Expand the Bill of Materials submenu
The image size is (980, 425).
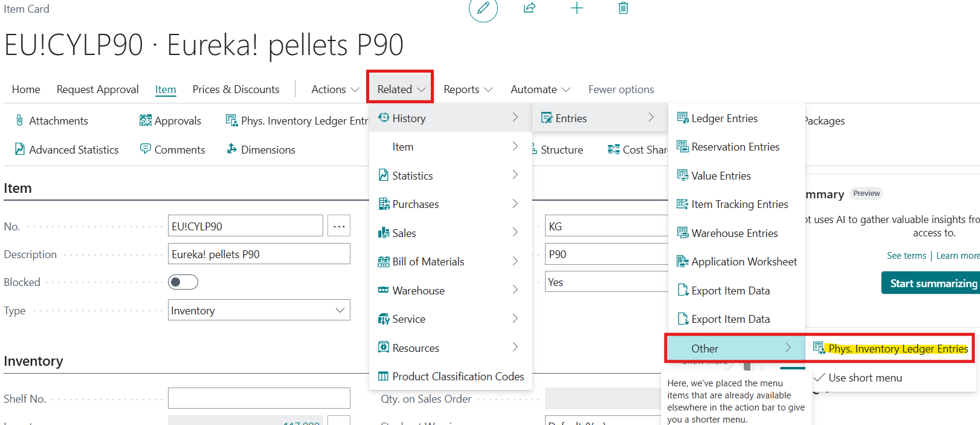450,262
